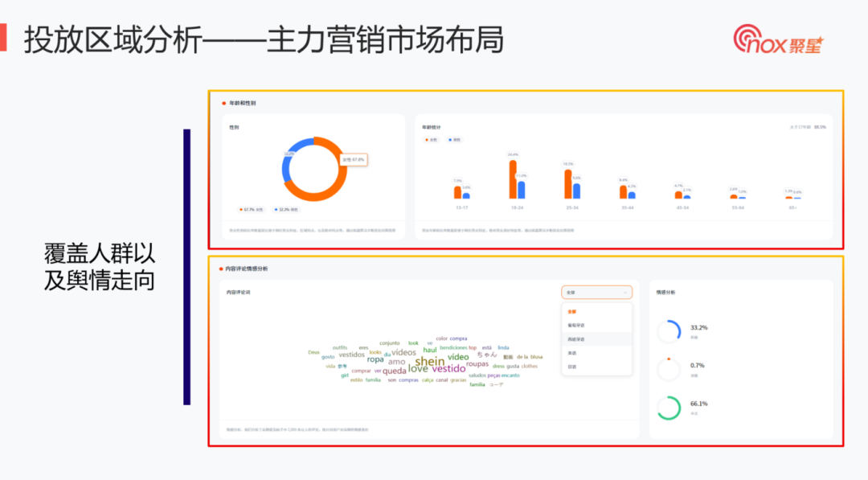The image size is (868, 480).
Task: Toggle the 男性 legend in the 性别 chart
Action: [288, 210]
